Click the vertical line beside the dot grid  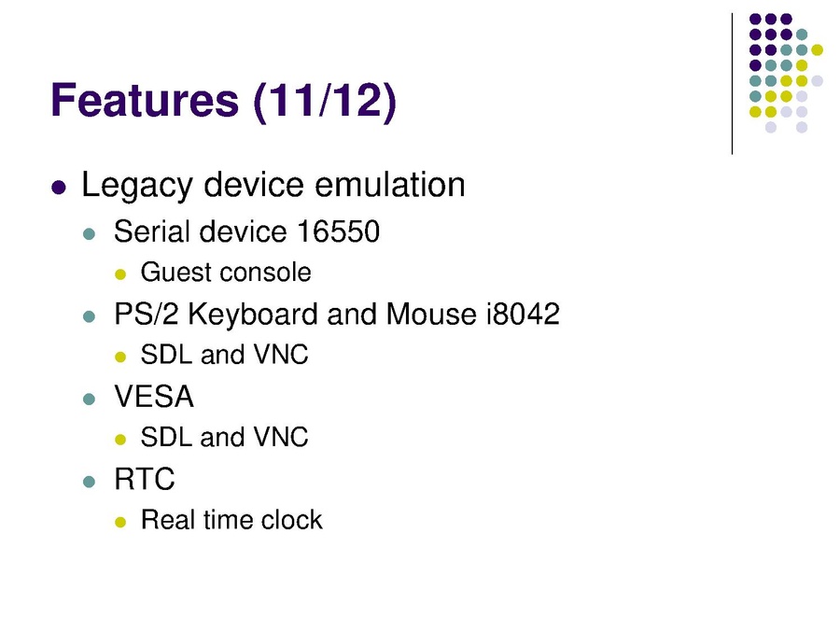733,84
